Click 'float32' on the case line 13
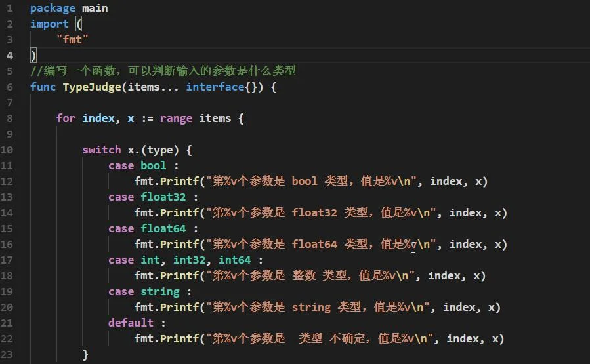 coord(163,197)
